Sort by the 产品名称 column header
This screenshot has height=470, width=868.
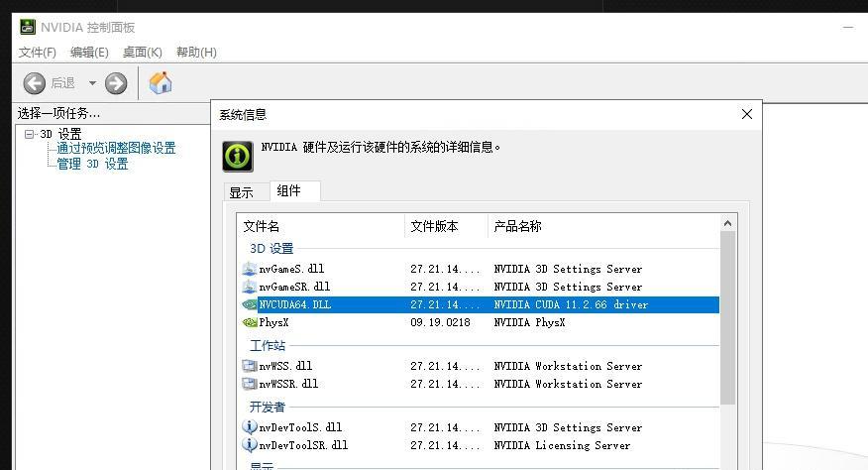coord(603,226)
